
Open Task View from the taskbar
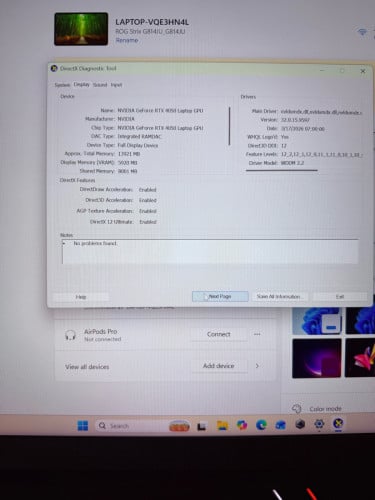(x=202, y=426)
